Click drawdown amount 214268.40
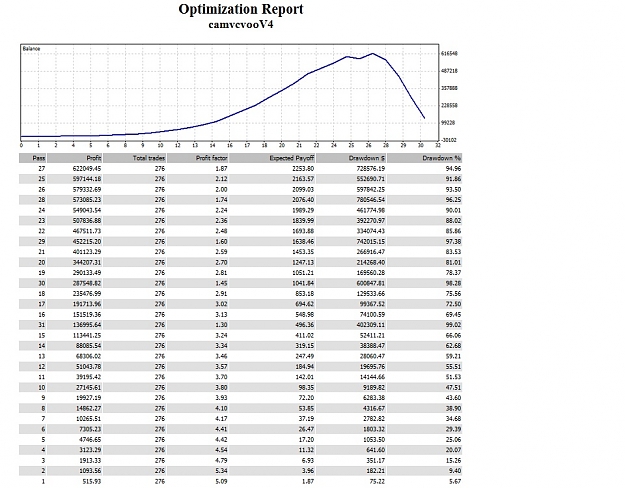Viewport: 625px width, 488px height. (x=371, y=262)
